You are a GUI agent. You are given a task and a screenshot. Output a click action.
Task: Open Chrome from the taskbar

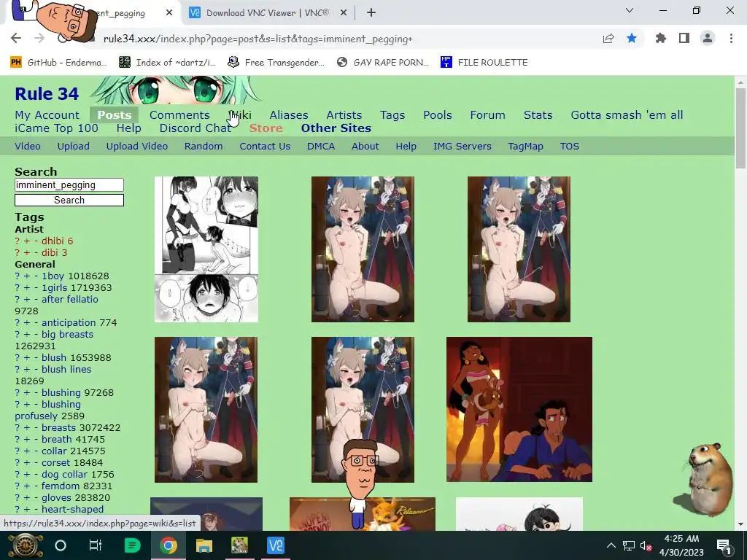168,545
